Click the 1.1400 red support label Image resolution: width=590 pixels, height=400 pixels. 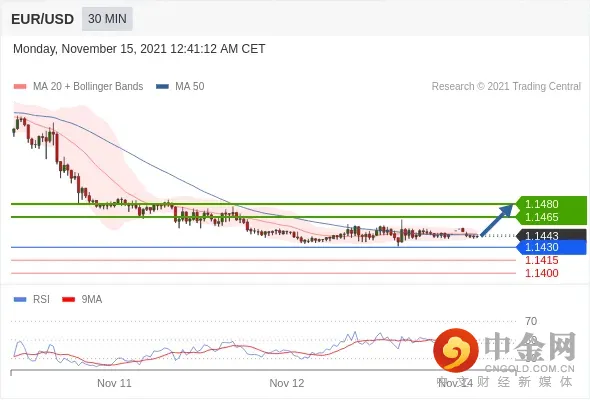(x=541, y=273)
